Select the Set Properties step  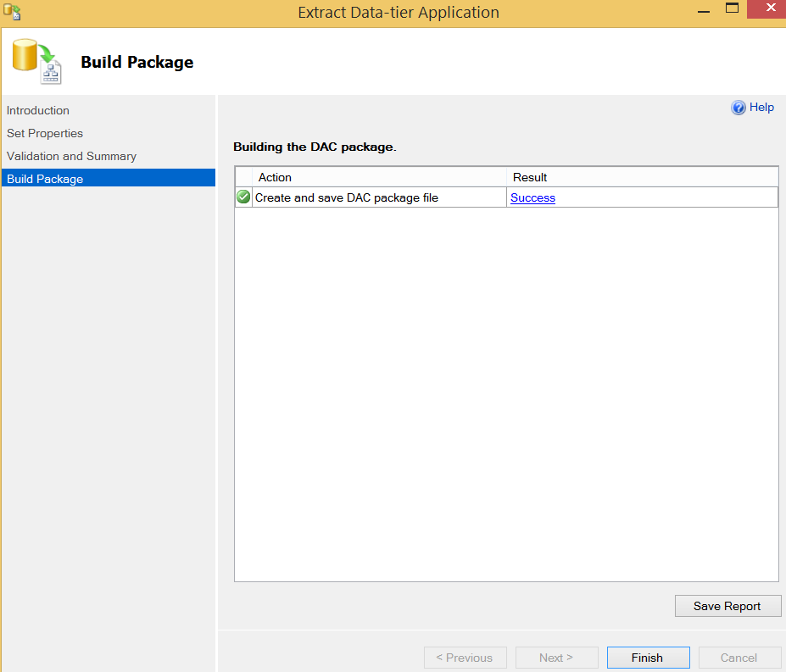[45, 133]
